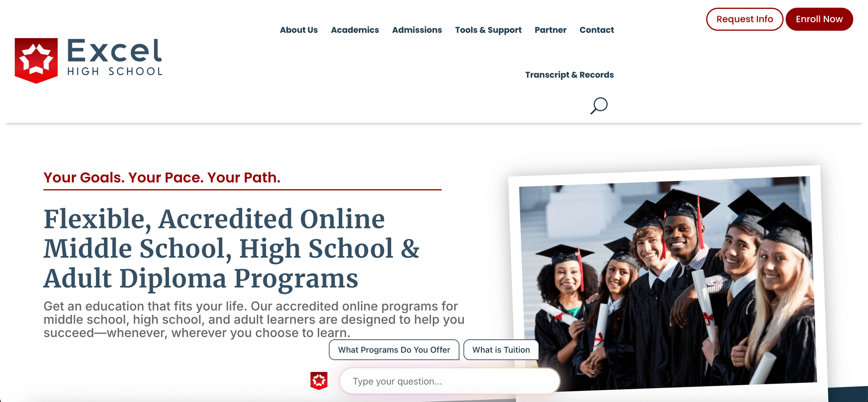Click the Request Info button
This screenshot has width=868, height=402.
(x=745, y=19)
